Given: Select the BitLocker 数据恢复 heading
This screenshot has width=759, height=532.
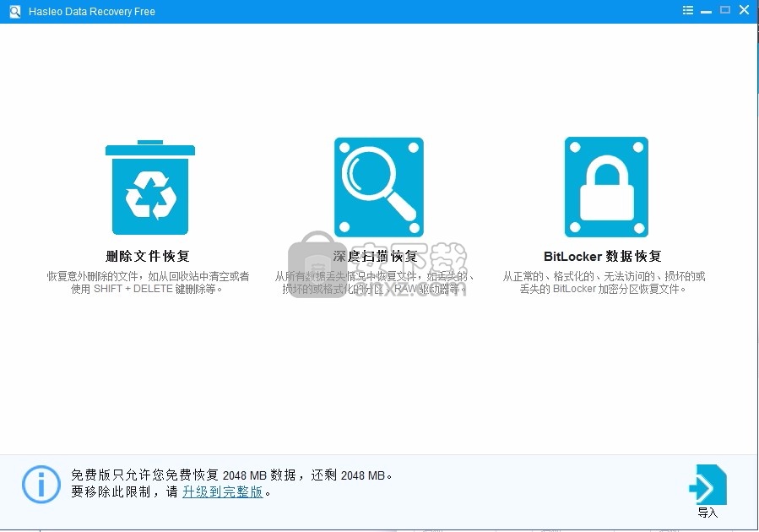Looking at the screenshot, I should 603,256.
